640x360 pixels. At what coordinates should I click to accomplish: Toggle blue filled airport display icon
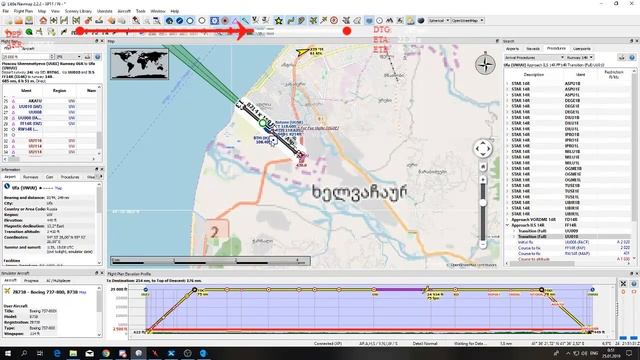(180, 20)
